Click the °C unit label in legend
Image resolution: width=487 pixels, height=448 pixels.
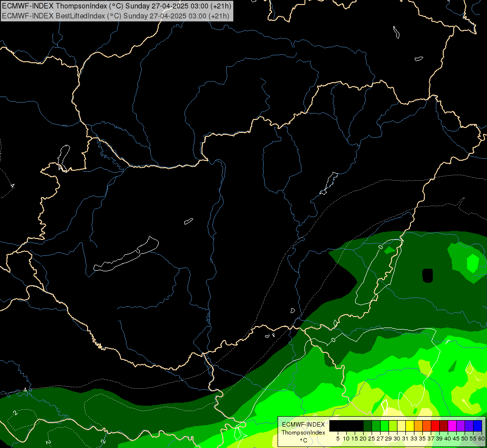(x=304, y=440)
